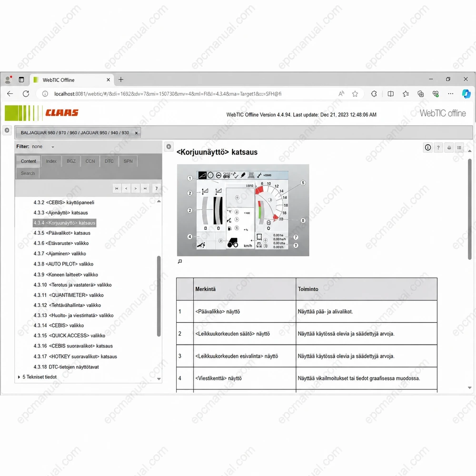This screenshot has height=476, width=476.
Task: Click content pane scroll down arrow
Action: click(470, 387)
